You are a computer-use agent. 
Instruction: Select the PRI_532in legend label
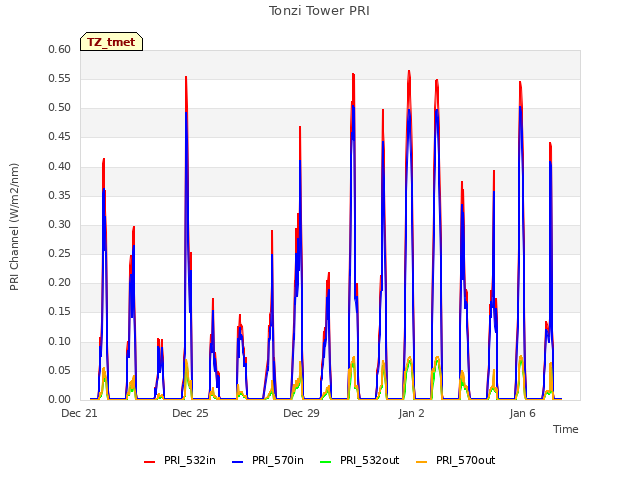(x=190, y=460)
